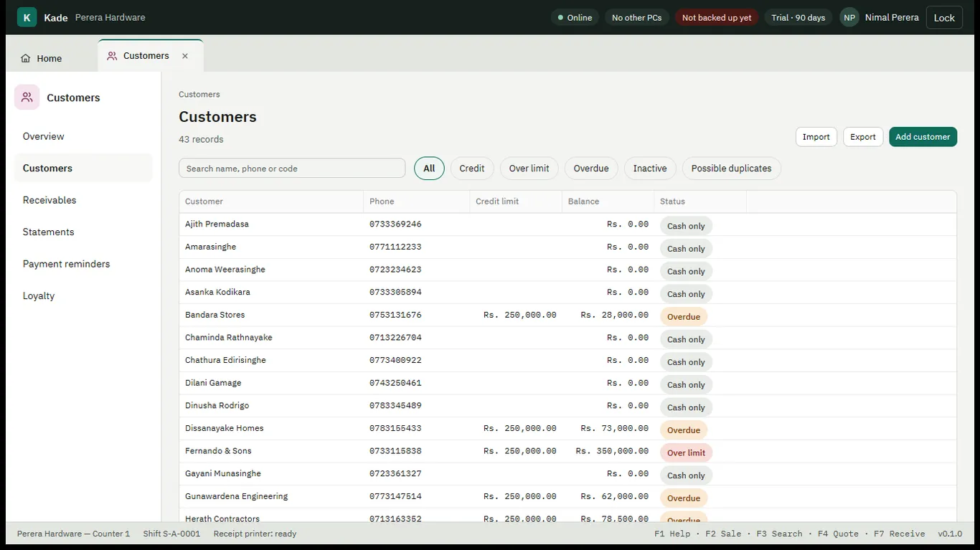
Task: Click Receipt printer: ready in status bar
Action: [255, 534]
